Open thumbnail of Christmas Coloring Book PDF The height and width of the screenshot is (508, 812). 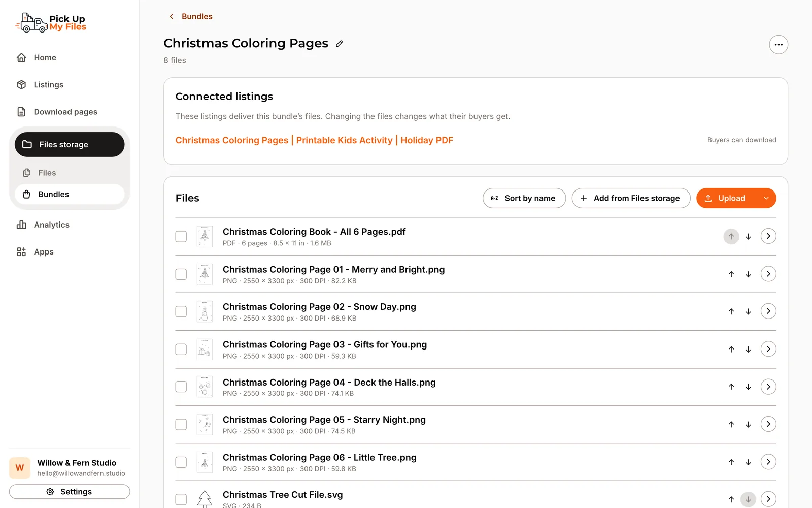(x=205, y=237)
